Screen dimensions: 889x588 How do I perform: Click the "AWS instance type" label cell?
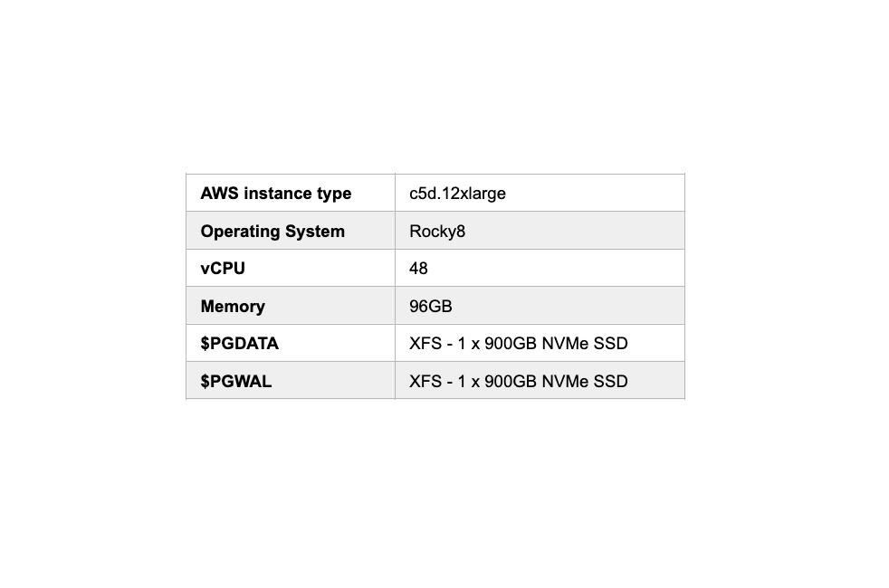[x=276, y=194]
